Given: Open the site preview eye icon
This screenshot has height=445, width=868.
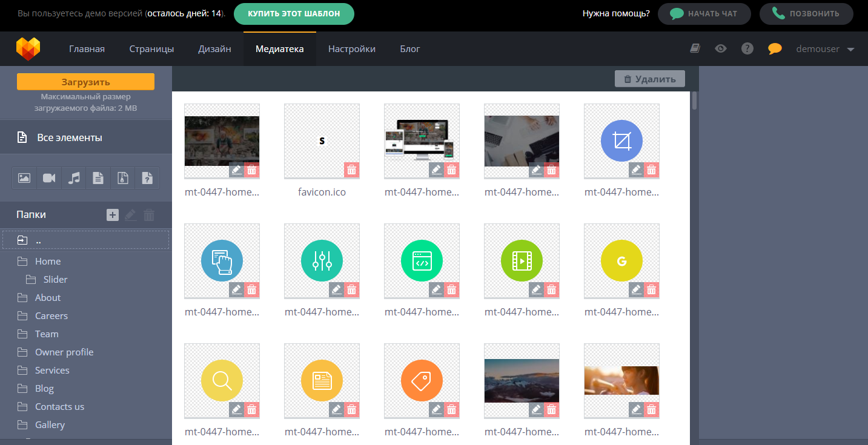Looking at the screenshot, I should click(720, 48).
